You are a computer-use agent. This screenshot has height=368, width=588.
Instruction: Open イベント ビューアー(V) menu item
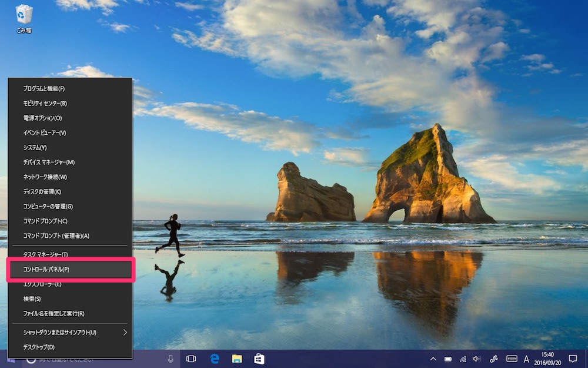point(70,132)
